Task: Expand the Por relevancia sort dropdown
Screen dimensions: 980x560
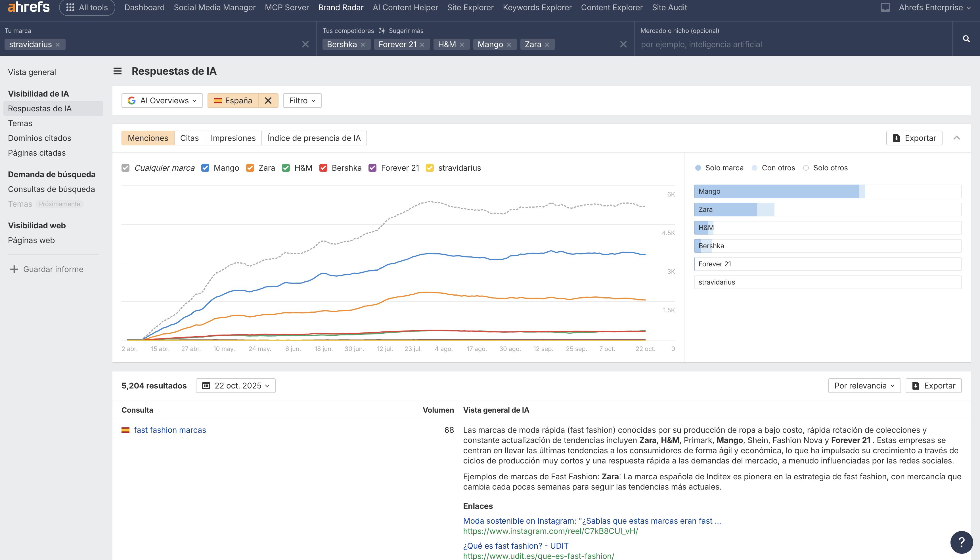Action: pos(864,386)
